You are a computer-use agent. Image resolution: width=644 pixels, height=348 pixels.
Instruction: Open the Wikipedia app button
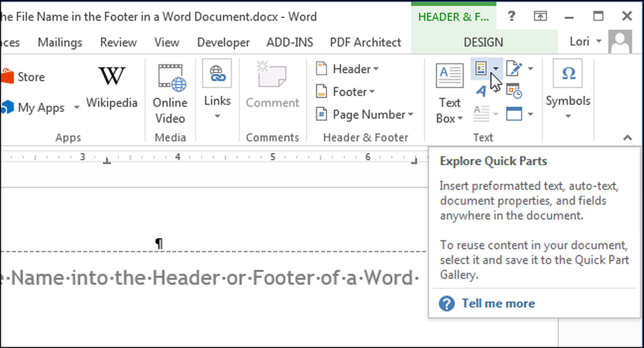[x=111, y=87]
